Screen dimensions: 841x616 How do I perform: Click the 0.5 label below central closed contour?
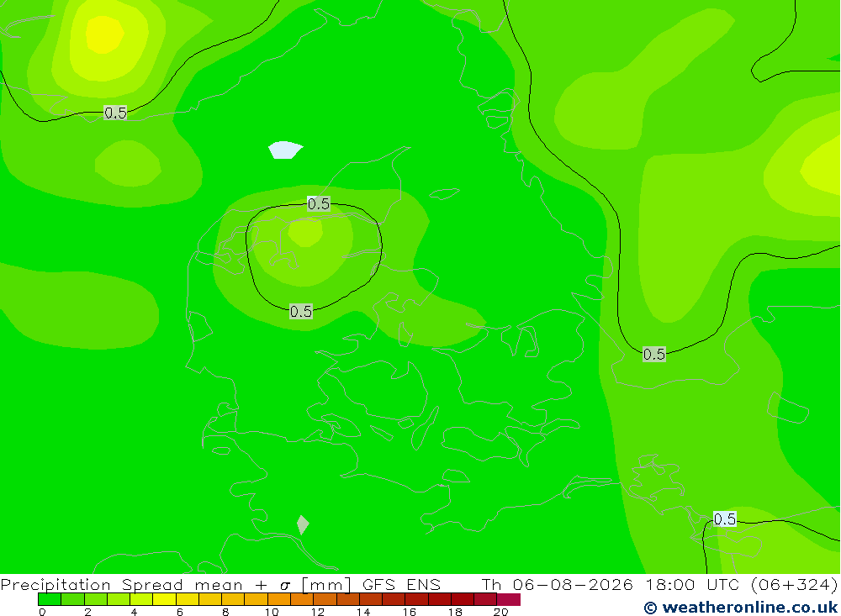coord(301,312)
